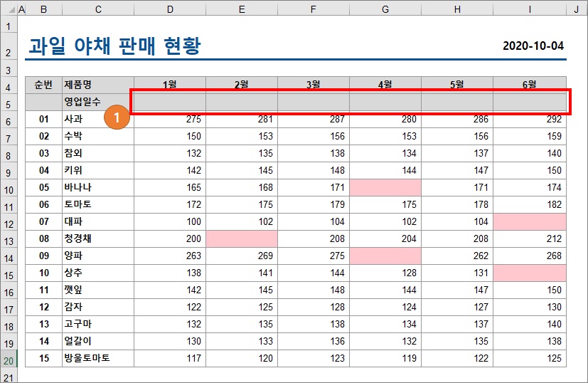
Task: Click 청경채 6월 value 212
Action: click(x=530, y=238)
